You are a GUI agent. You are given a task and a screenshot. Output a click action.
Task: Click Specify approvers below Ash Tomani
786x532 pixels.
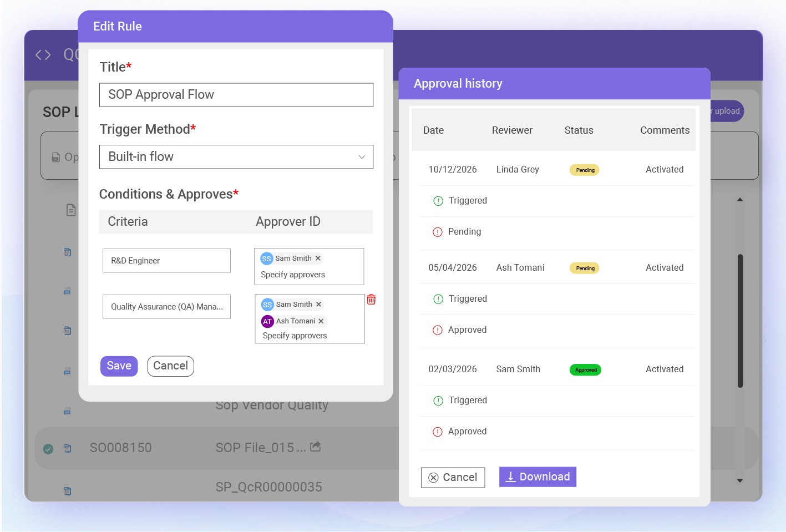pyautogui.click(x=295, y=336)
